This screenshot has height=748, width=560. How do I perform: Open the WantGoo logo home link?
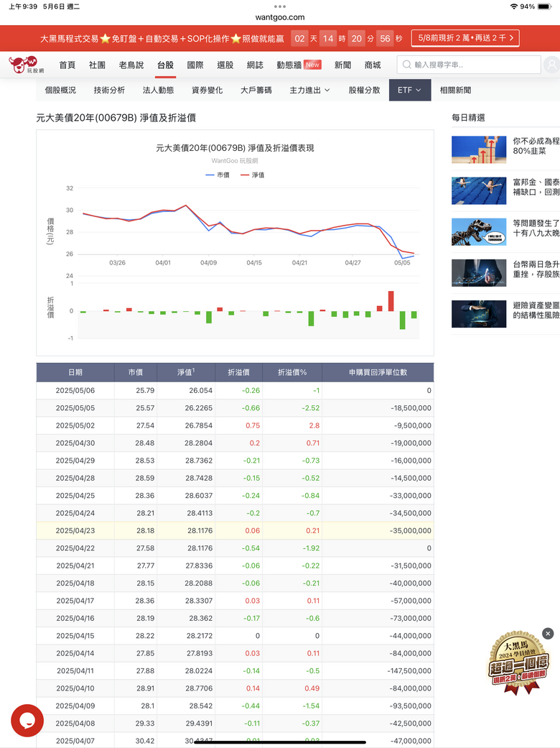point(27,65)
